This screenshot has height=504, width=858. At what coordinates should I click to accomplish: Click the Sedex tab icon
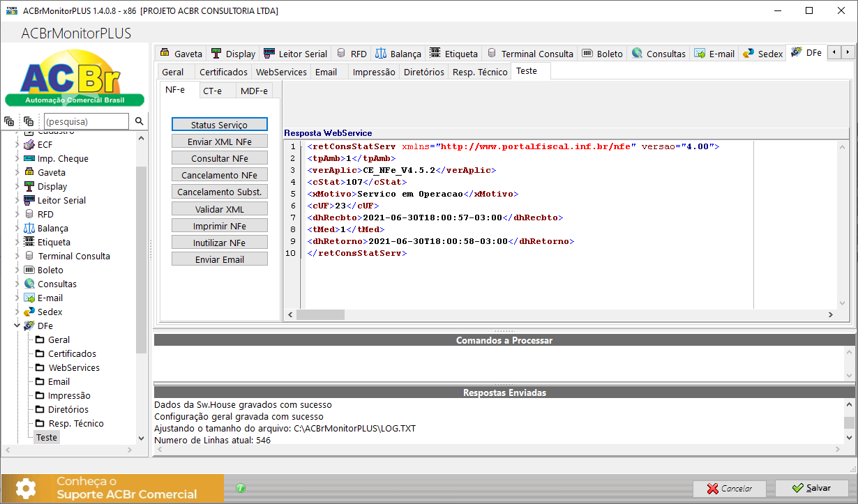(x=748, y=53)
